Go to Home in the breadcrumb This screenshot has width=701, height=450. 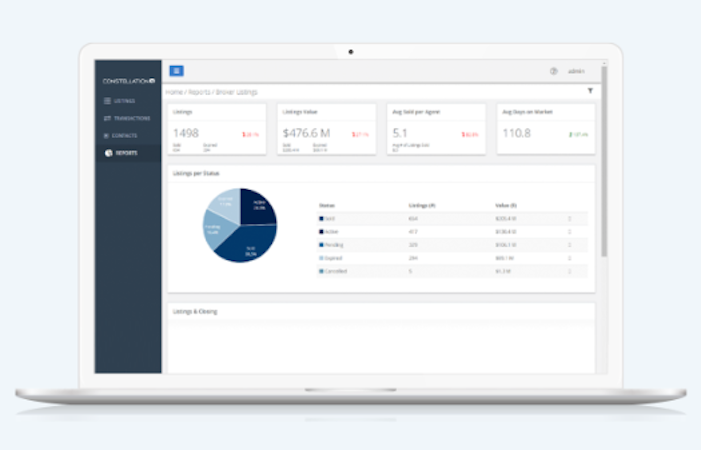click(174, 92)
